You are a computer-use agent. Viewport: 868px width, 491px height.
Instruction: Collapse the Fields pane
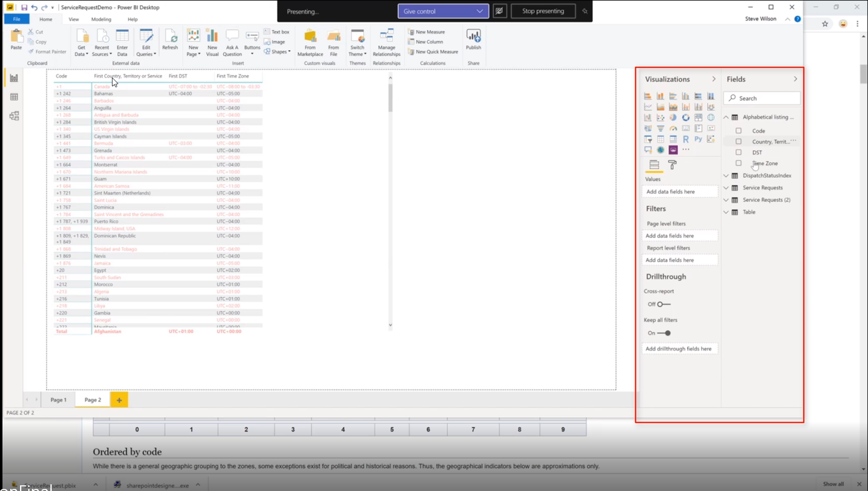coord(795,79)
